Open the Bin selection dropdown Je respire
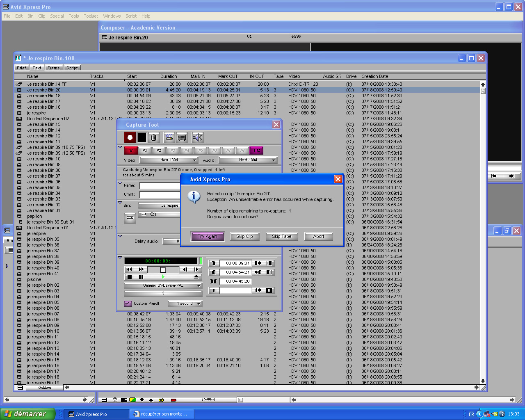The height and width of the screenshot is (420, 525). tap(159, 205)
